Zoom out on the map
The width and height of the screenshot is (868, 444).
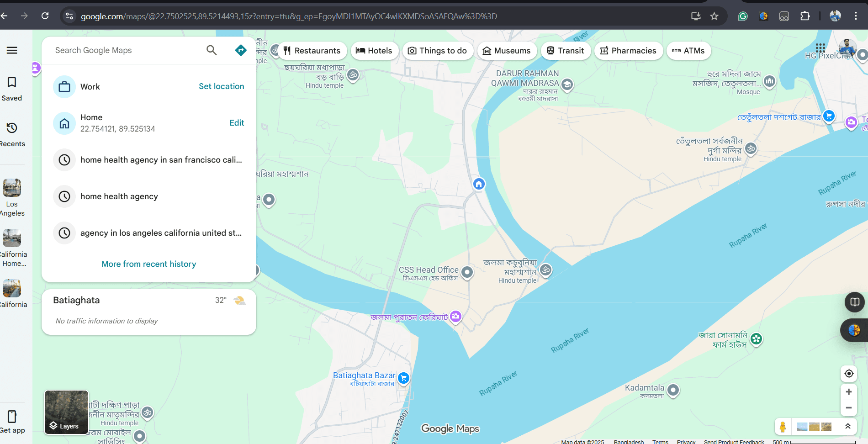849,408
